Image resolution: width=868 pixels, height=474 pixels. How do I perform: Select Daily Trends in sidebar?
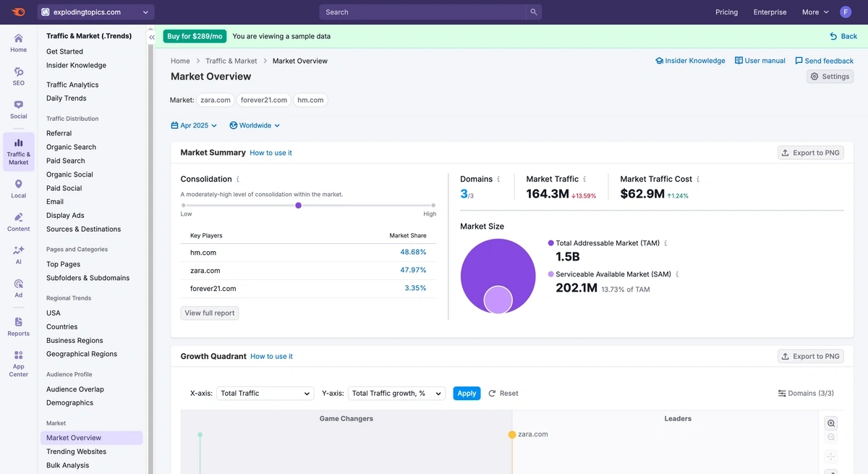point(67,98)
